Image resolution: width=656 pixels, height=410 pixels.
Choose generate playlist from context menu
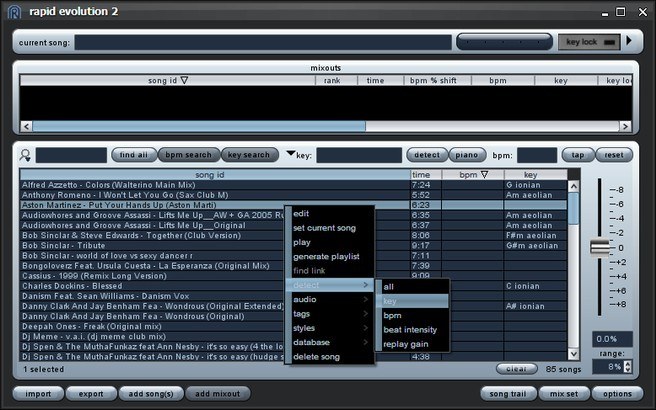326,256
